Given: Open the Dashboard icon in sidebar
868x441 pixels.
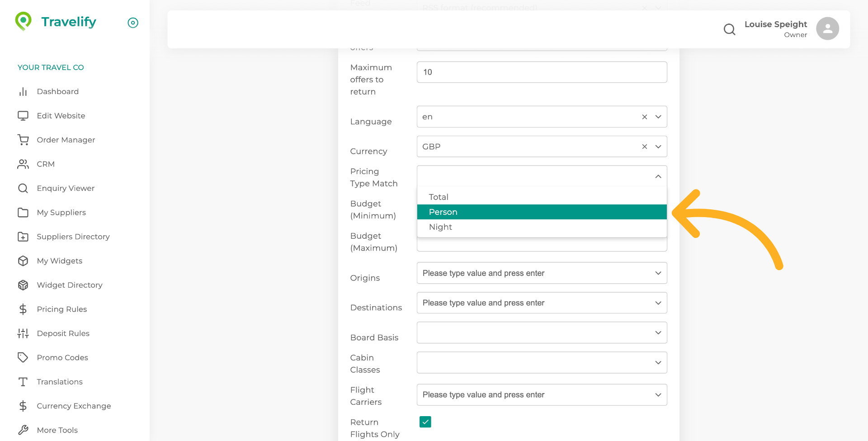Looking at the screenshot, I should 23,91.
